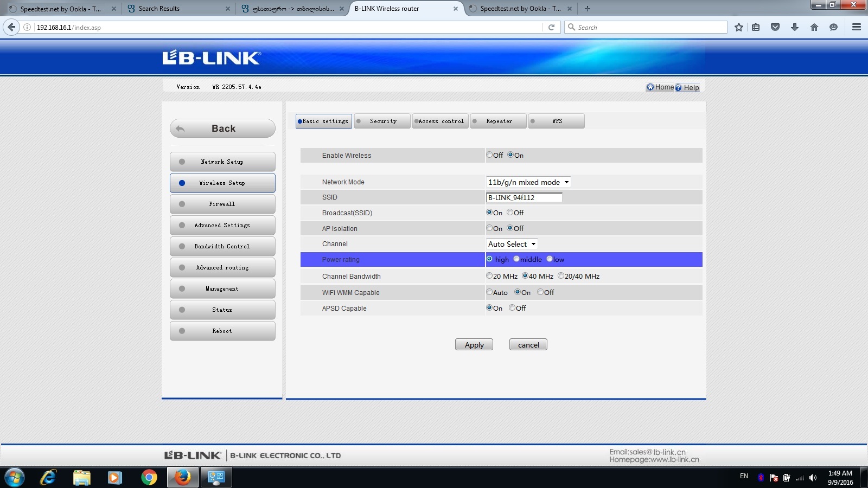Open Firewall in sidebar

(222, 204)
